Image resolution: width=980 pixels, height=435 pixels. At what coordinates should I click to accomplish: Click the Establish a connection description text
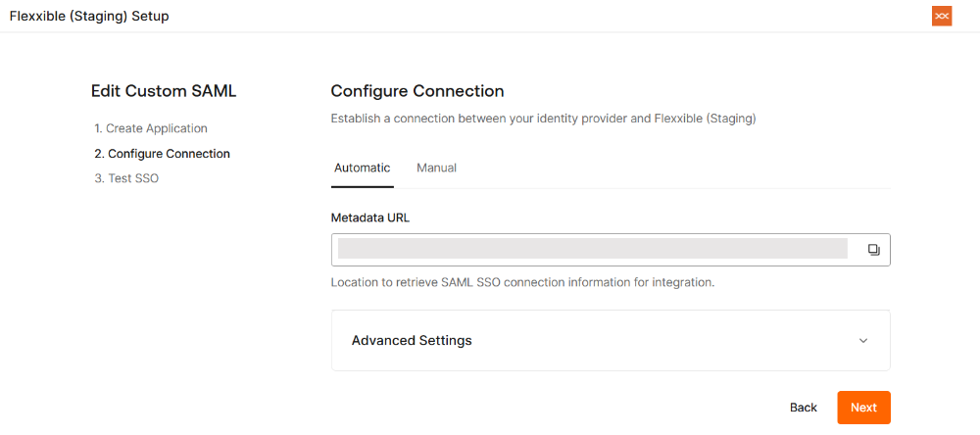coord(543,119)
